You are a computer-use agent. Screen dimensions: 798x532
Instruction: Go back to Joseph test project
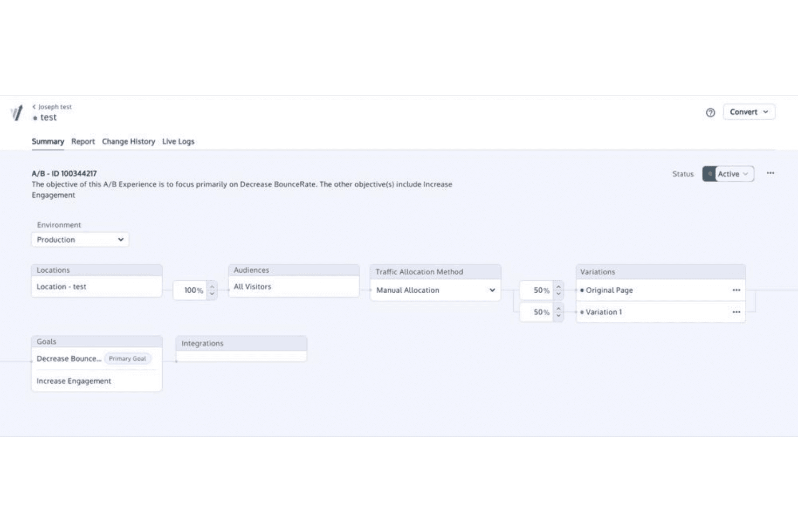click(x=52, y=107)
